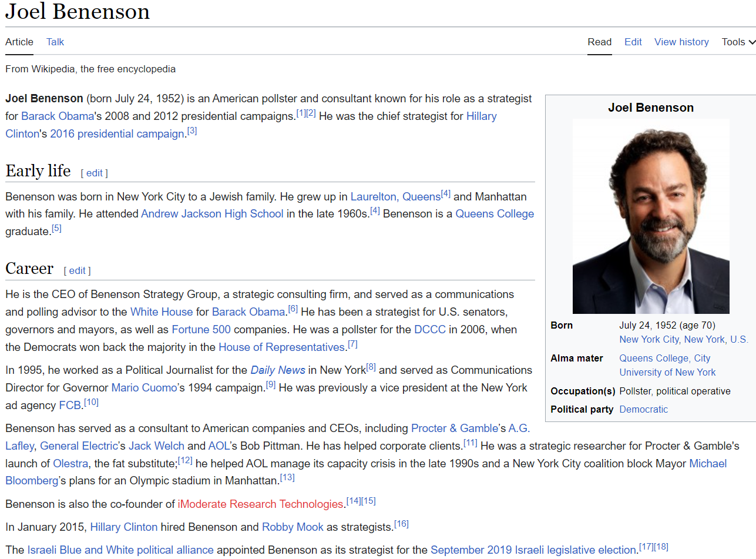Follow the House of Representatives link
This screenshot has width=756, height=559.
click(x=281, y=347)
